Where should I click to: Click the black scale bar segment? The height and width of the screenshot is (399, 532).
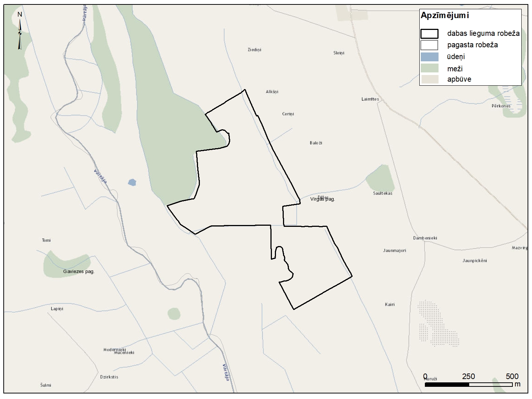447,385
